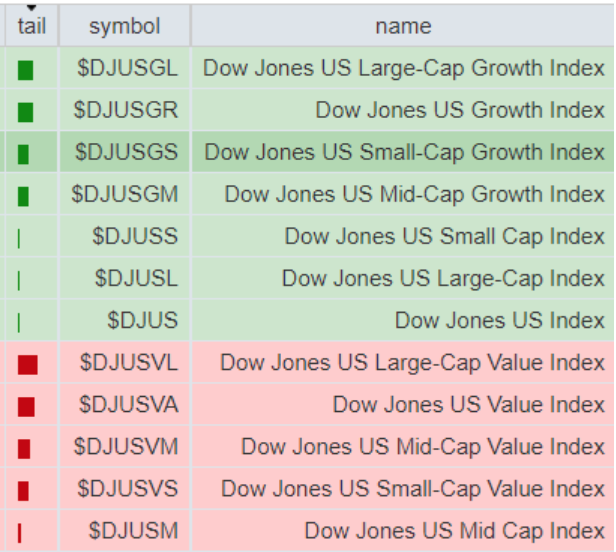Sort table by the tail column header
Screen dimensions: 616x552
[32, 26]
